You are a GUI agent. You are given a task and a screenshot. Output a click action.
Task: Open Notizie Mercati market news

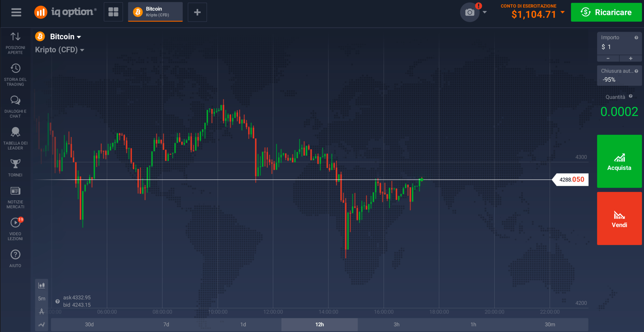tap(15, 197)
